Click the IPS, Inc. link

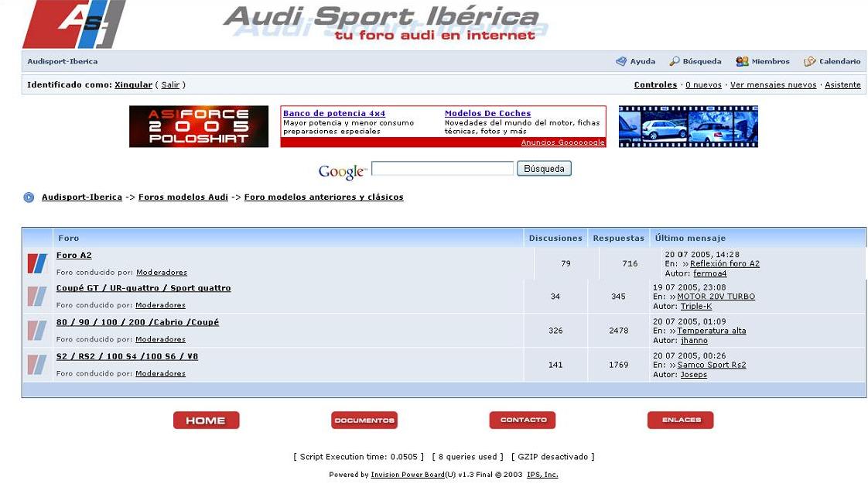[x=542, y=475]
